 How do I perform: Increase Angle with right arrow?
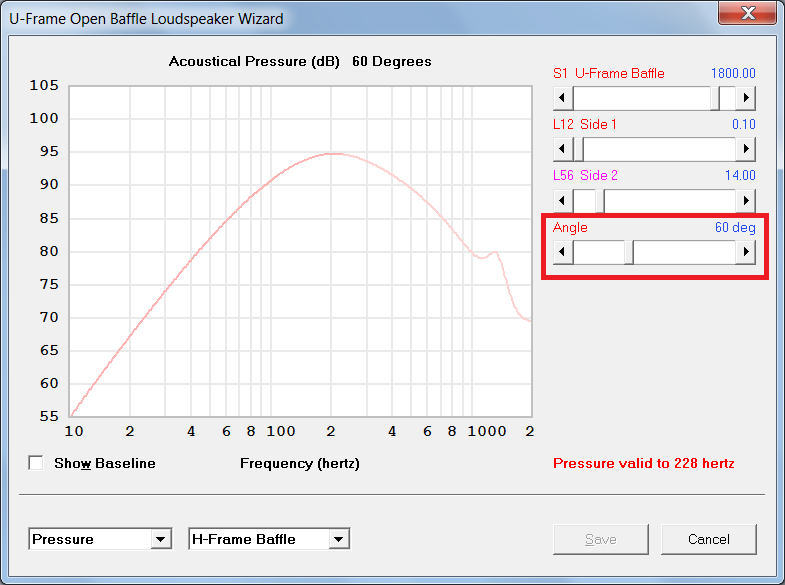tap(745, 252)
